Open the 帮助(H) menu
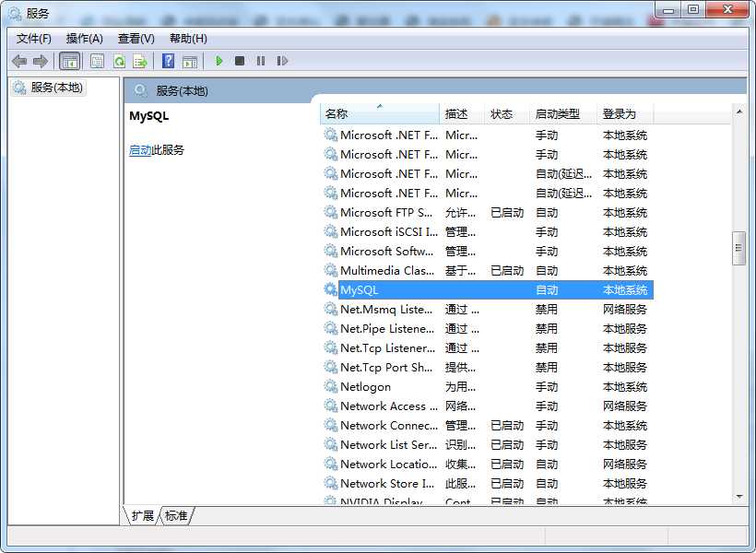 click(188, 39)
